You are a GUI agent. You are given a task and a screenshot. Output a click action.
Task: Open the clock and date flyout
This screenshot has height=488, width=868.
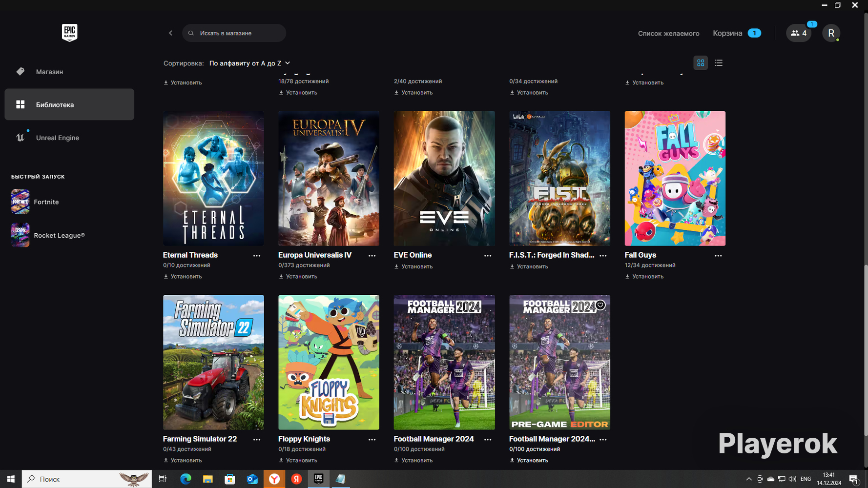coord(829,479)
